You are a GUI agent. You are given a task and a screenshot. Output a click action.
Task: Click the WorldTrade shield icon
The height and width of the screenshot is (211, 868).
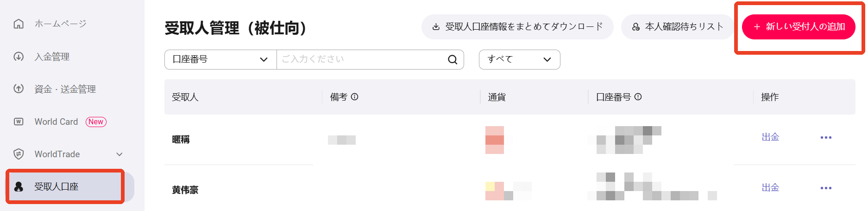click(19, 154)
